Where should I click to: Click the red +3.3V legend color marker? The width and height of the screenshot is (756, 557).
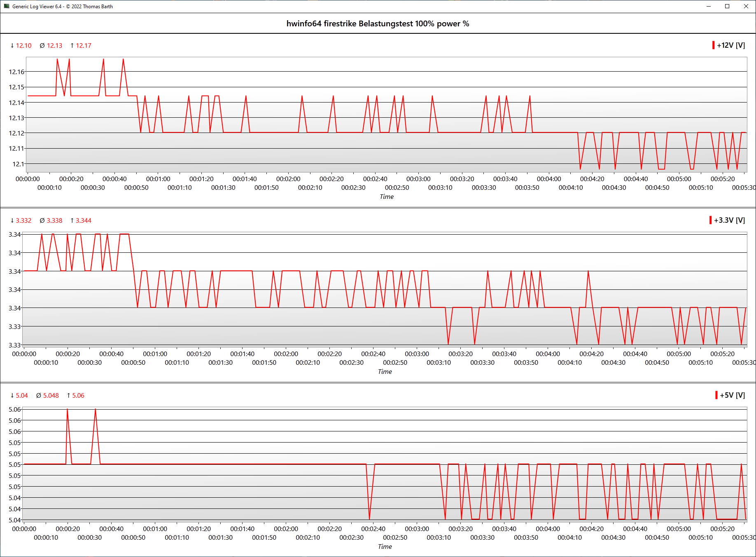[x=710, y=220]
